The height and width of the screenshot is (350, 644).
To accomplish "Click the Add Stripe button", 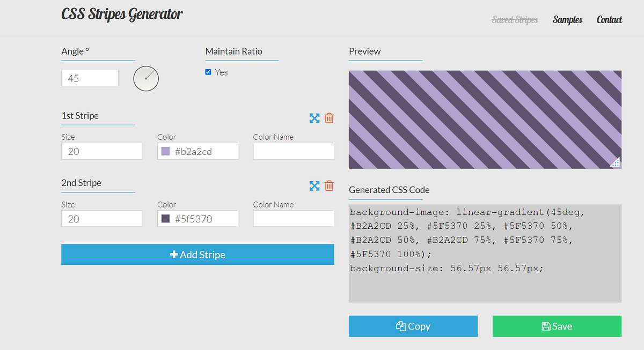I will coord(197,255).
